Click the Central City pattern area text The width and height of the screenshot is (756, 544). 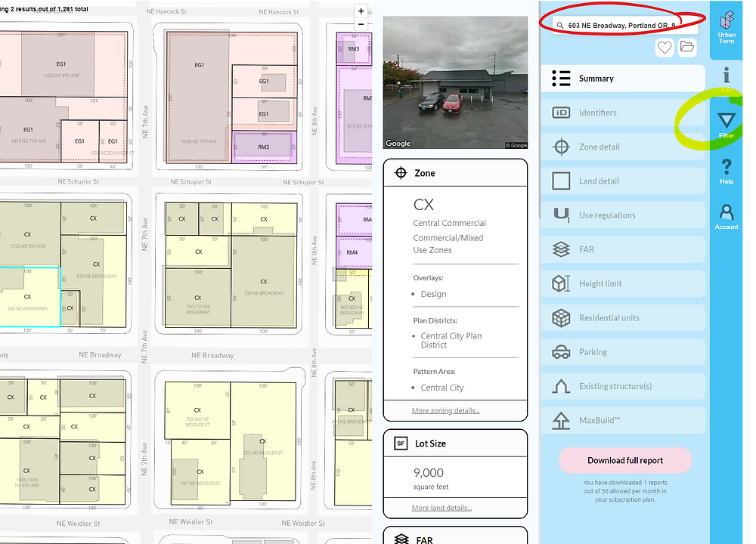point(442,388)
